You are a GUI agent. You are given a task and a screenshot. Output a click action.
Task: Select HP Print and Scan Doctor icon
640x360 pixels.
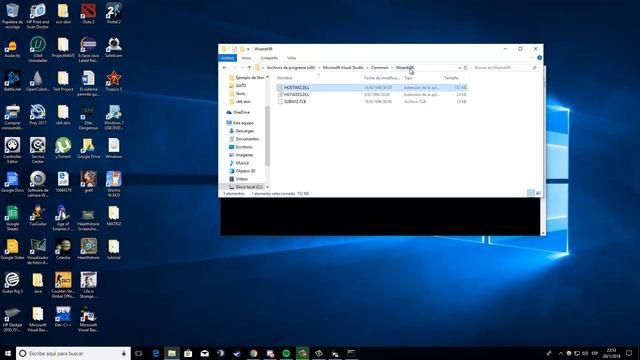tap(38, 16)
